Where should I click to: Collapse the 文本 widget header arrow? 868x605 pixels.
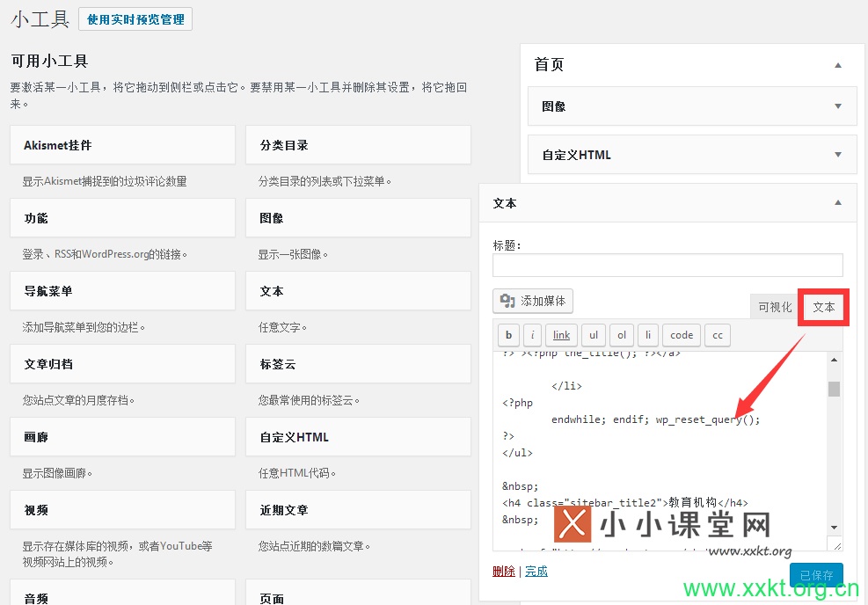(x=838, y=202)
